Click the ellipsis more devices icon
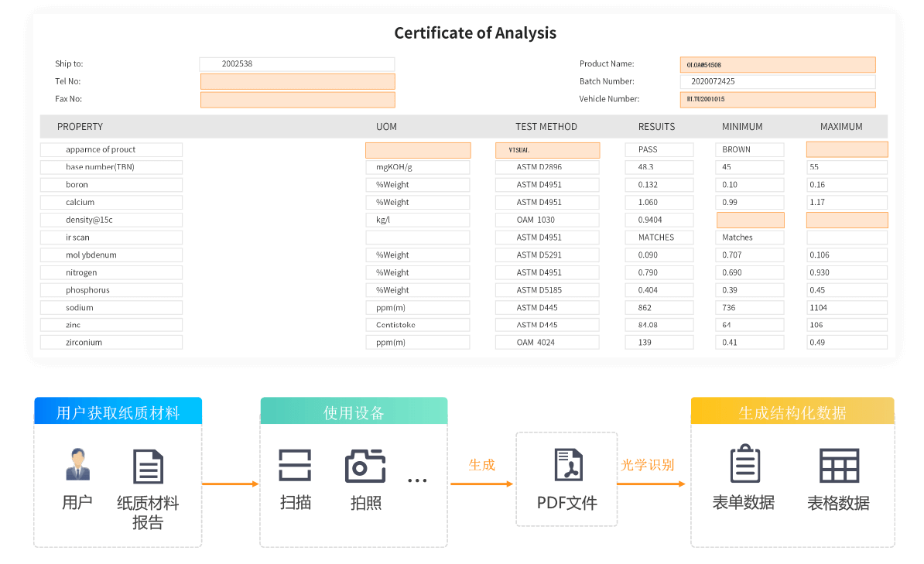Viewport: 924px width, 564px height. click(x=417, y=480)
